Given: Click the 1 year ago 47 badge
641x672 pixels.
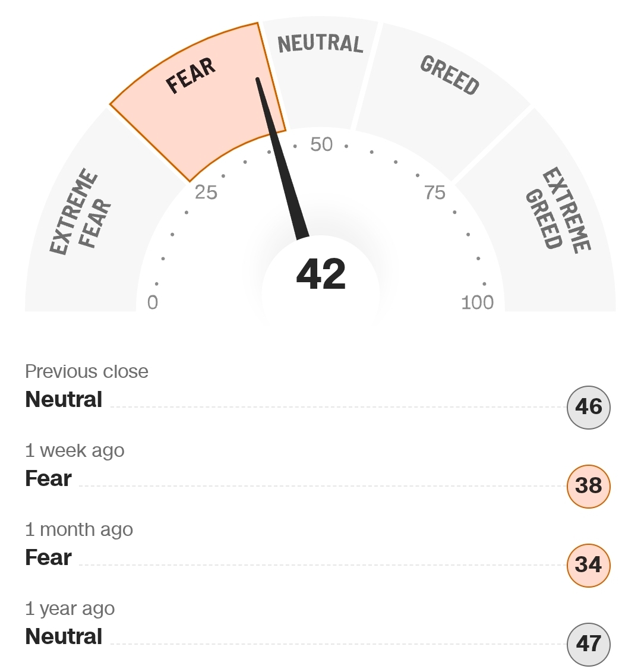Looking at the screenshot, I should click(x=588, y=644).
